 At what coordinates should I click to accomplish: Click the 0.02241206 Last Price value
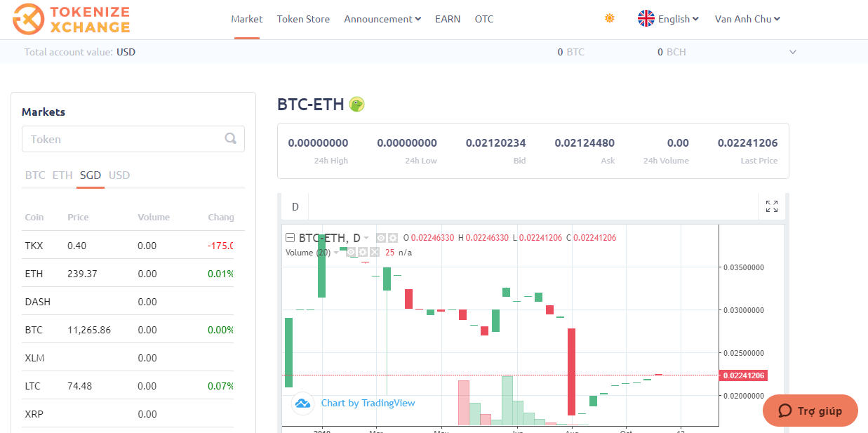point(747,143)
